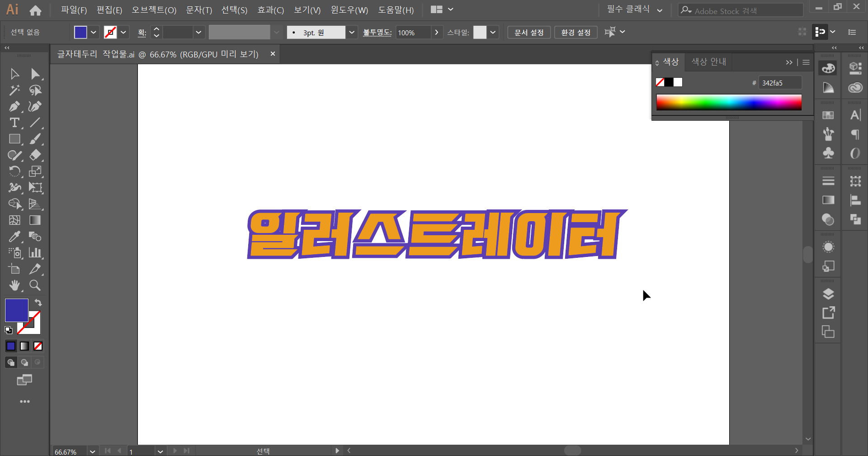
Task: Open Color panel flyout menu
Action: click(806, 62)
